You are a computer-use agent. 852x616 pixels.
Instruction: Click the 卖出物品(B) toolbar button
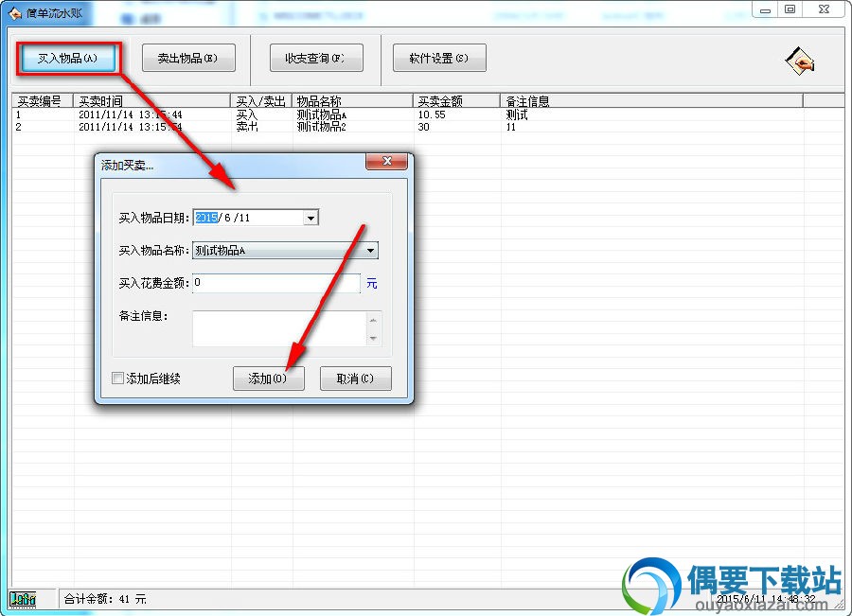click(x=188, y=58)
